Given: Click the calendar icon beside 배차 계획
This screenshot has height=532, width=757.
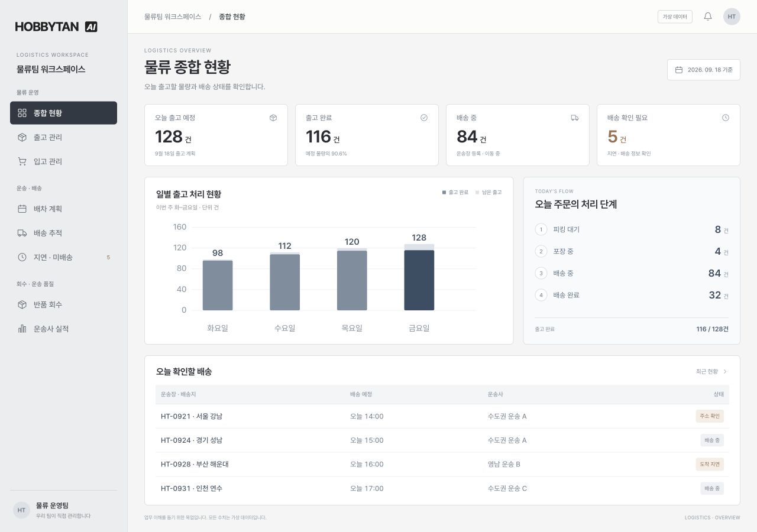Looking at the screenshot, I should (x=22, y=209).
